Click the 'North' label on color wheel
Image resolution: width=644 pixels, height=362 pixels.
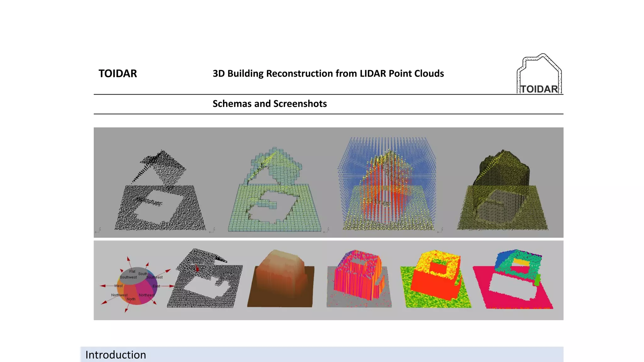click(131, 299)
